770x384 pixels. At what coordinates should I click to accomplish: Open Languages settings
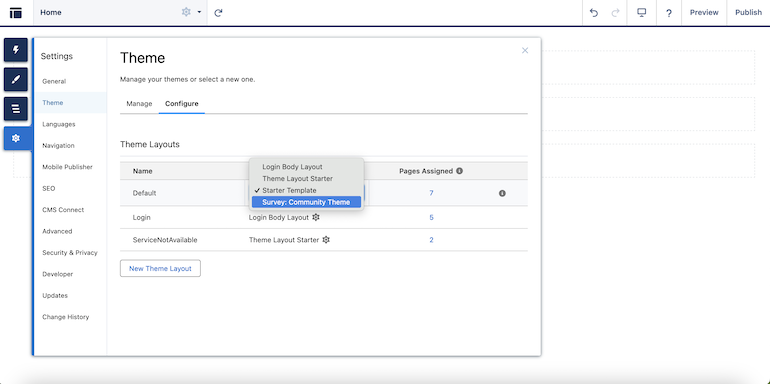(59, 124)
